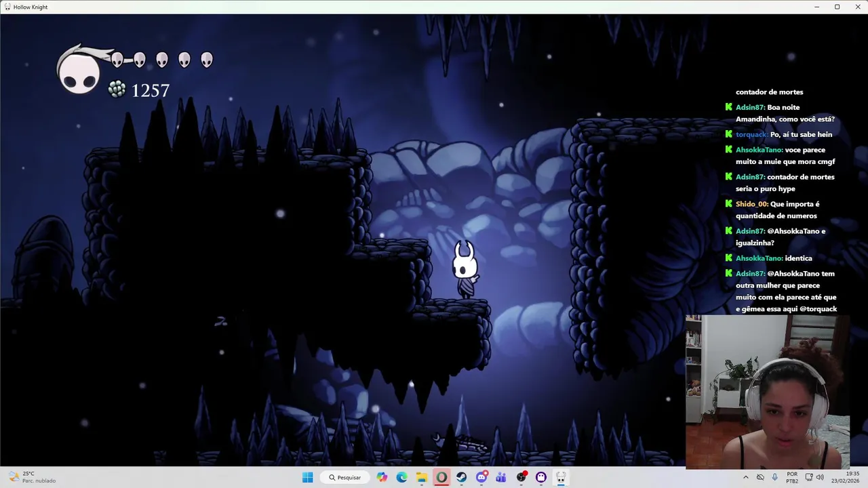
Task: Click green badge next to Shido_00
Action: tap(729, 204)
